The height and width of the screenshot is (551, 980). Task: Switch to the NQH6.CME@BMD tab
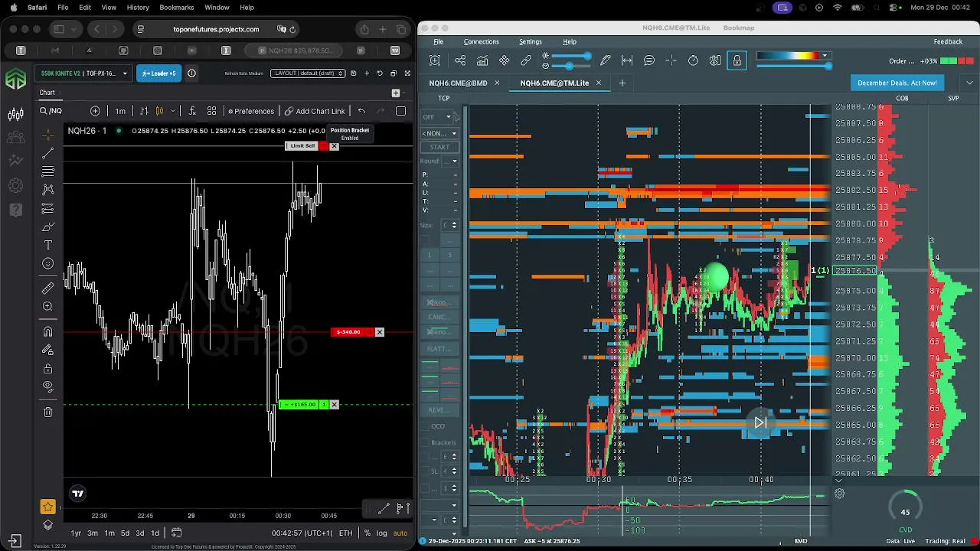(458, 83)
